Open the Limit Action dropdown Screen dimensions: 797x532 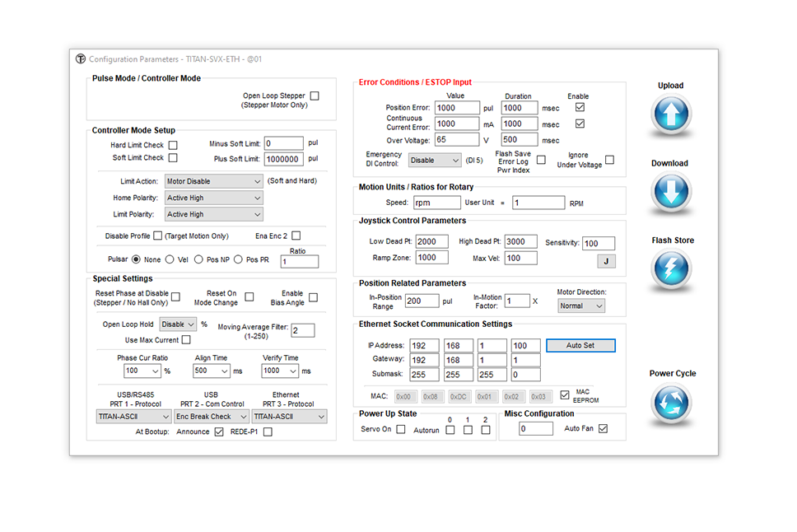(x=213, y=181)
